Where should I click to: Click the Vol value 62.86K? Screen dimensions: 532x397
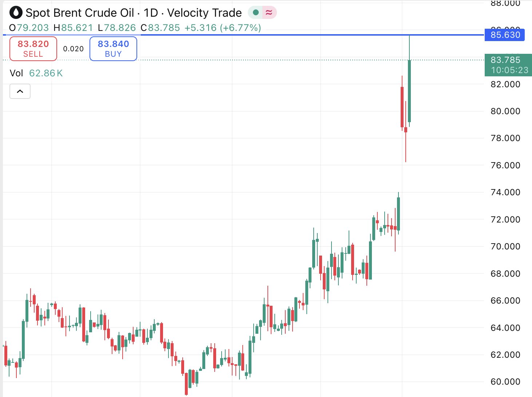click(46, 73)
